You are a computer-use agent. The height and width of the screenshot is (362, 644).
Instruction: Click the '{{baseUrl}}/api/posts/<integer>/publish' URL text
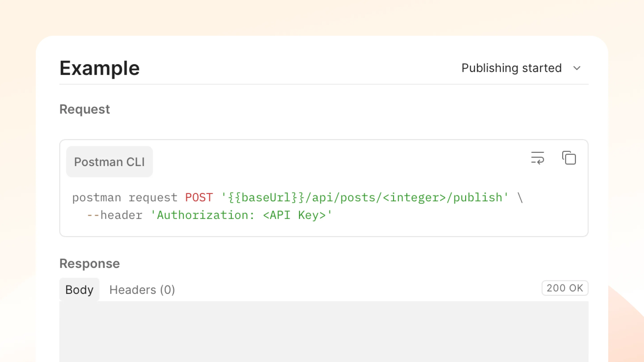coord(365,197)
